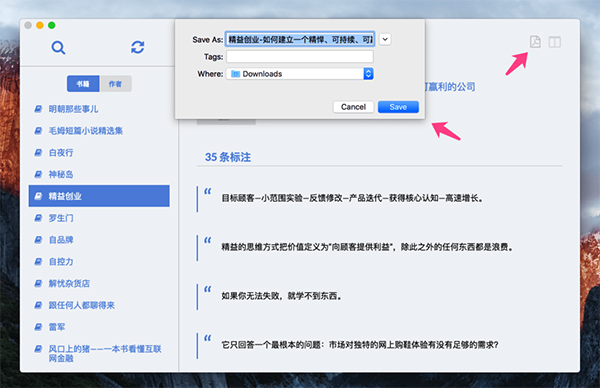Click the sync refresh icon
600x388 pixels.
138,47
